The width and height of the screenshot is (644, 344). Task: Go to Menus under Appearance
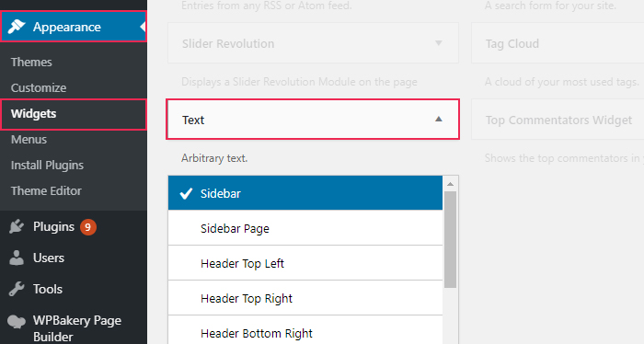29,140
